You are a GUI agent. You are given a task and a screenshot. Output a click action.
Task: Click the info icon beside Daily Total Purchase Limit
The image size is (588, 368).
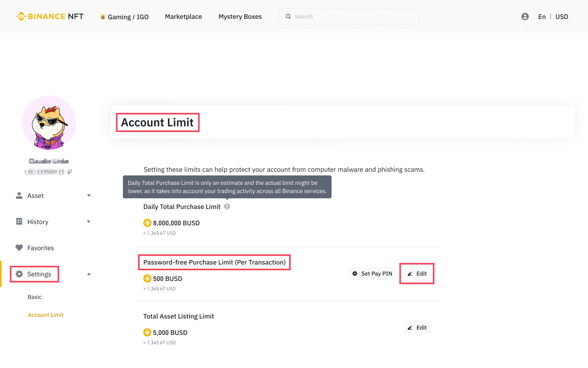(x=227, y=206)
